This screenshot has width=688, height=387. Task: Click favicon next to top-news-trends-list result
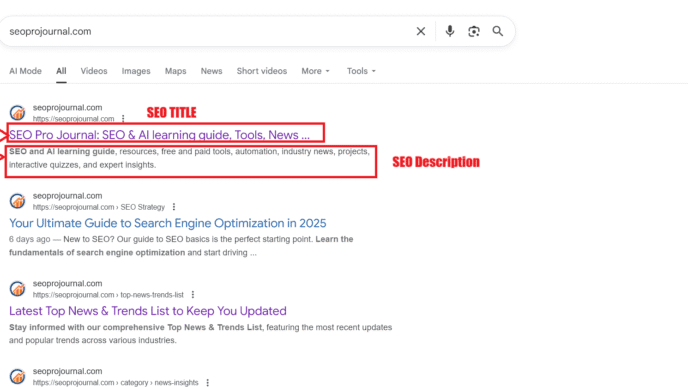point(18,289)
